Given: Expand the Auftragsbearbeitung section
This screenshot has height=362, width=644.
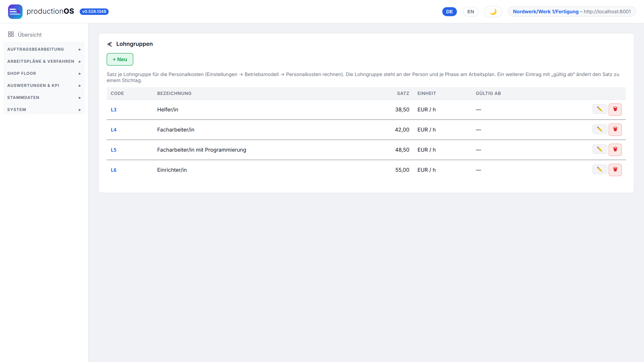Looking at the screenshot, I should (44, 49).
